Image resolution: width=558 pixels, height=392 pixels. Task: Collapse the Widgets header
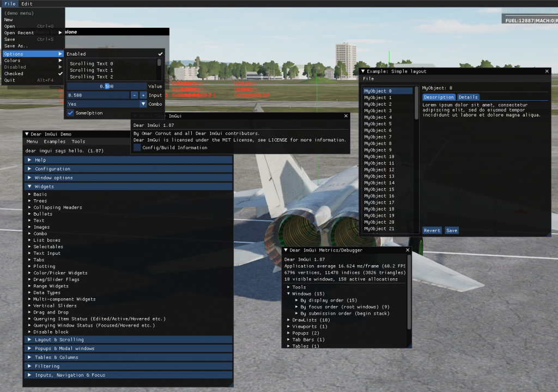129,187
